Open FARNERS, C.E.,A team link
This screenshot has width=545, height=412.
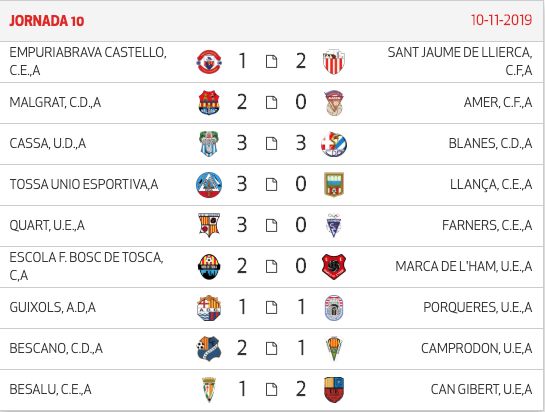487,226
